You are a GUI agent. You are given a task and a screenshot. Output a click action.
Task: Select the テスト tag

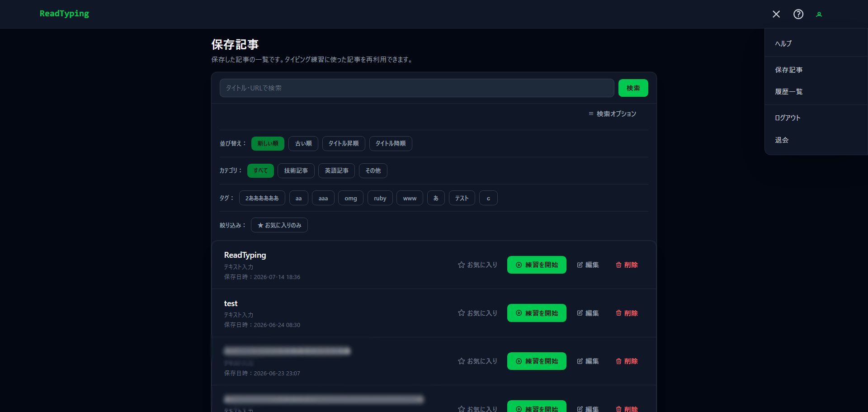462,198
